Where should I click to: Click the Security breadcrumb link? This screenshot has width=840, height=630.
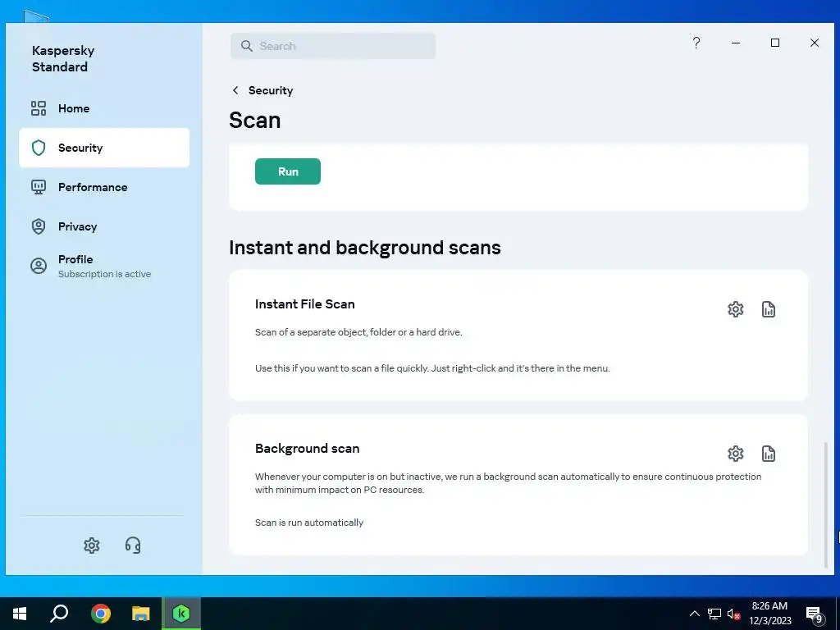pos(271,90)
